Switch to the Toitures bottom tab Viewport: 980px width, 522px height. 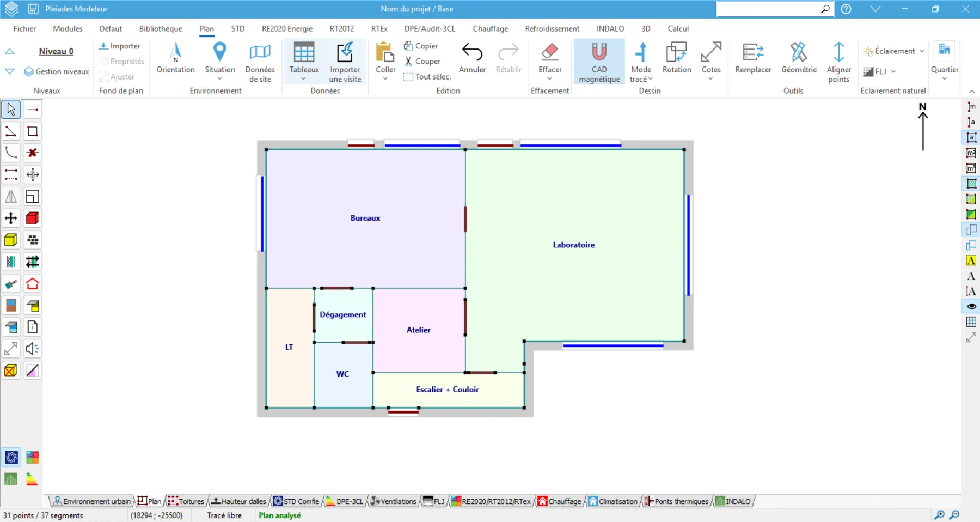click(x=186, y=501)
